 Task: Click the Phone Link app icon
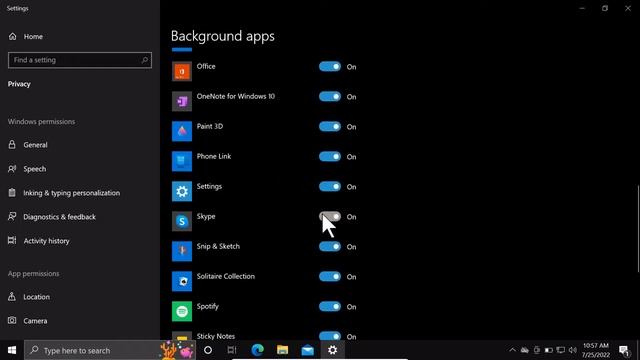point(182,161)
